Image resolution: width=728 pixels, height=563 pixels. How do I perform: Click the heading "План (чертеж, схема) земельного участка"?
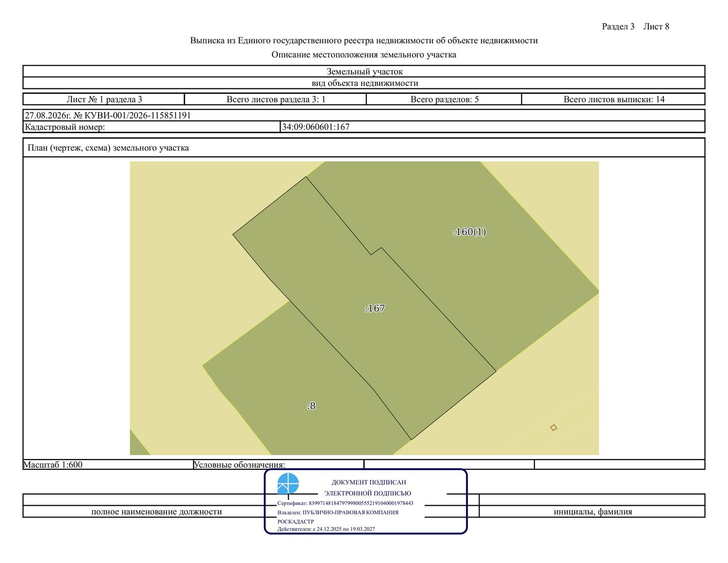click(108, 148)
